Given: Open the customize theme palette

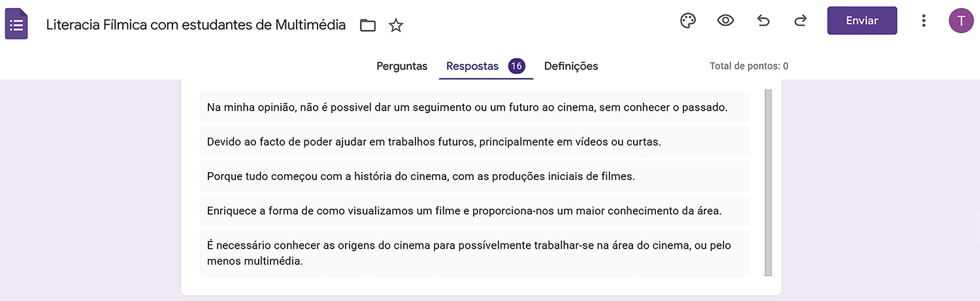Looking at the screenshot, I should (688, 21).
